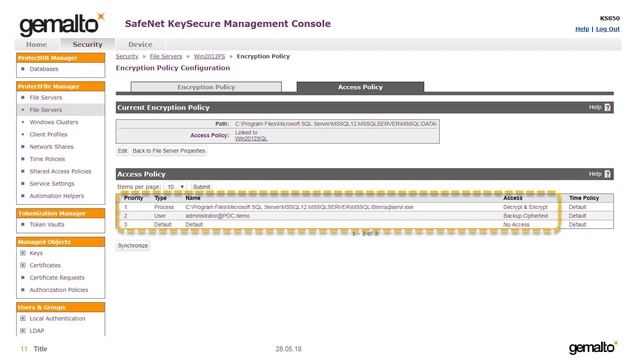The height and width of the screenshot is (360, 640).
Task: Click the Priority column header
Action: click(x=133, y=198)
